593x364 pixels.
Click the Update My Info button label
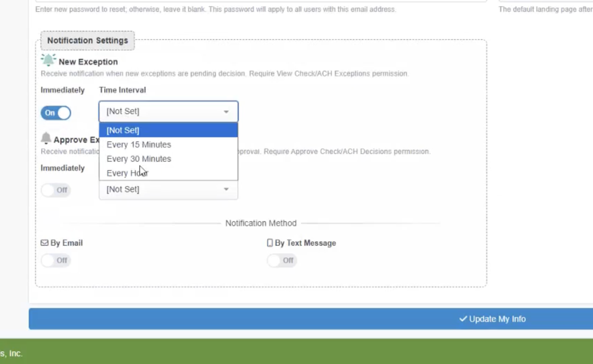pos(497,319)
